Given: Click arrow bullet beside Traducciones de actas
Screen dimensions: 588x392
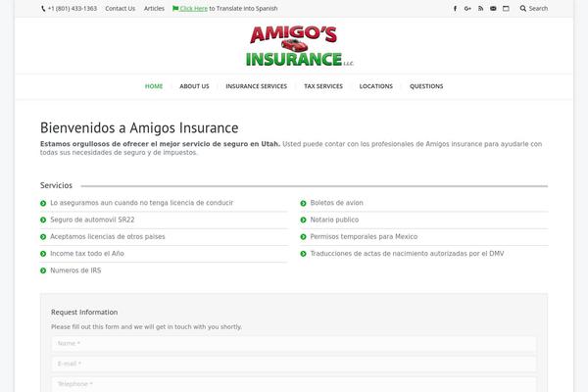Looking at the screenshot, I should tap(304, 254).
